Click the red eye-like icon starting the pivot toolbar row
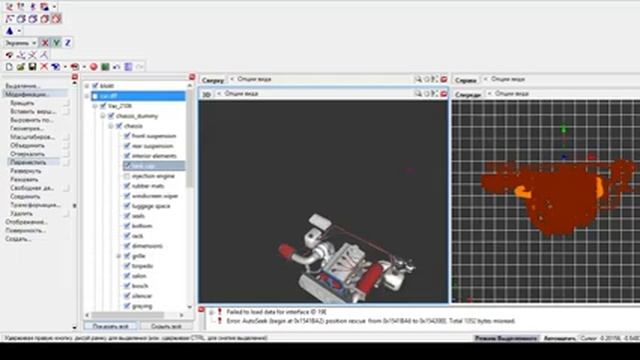The height and width of the screenshot is (360, 640). (x=9, y=55)
